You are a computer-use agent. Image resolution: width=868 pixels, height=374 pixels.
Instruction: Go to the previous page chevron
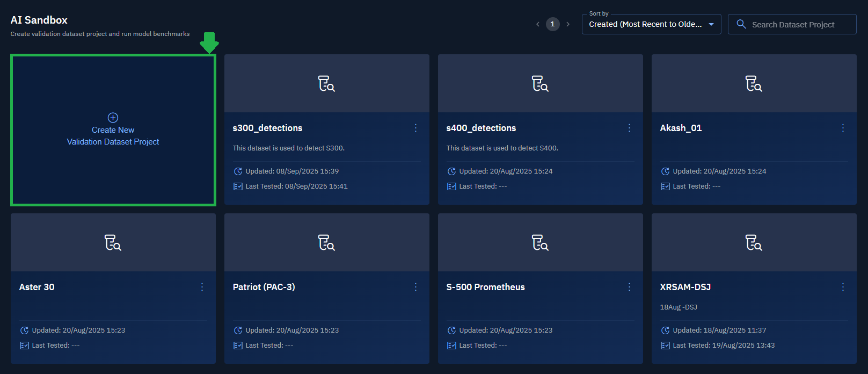click(x=538, y=24)
